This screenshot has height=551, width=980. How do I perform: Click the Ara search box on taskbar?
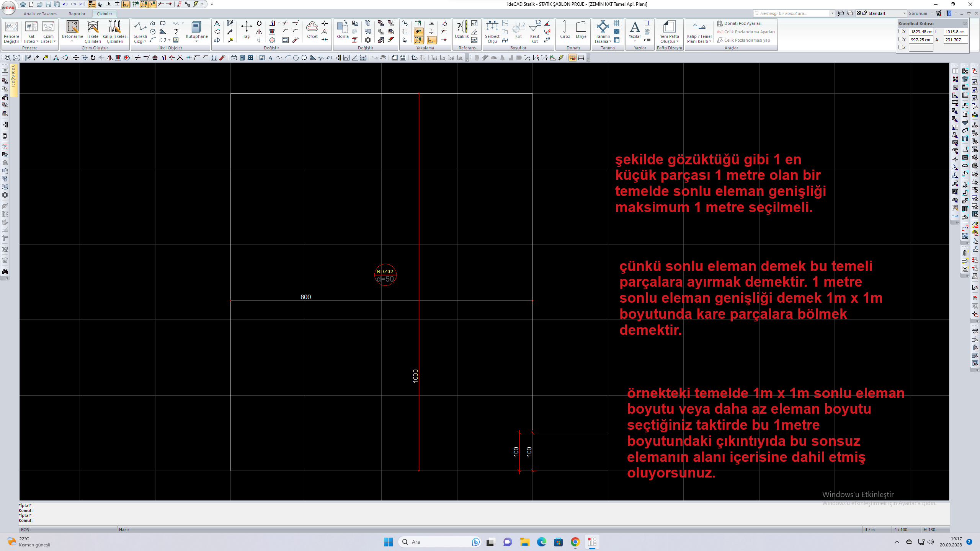439,542
